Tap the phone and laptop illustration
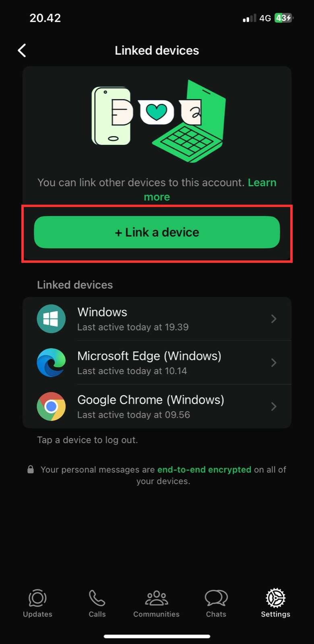This screenshot has width=314, height=644. pyautogui.click(x=159, y=121)
